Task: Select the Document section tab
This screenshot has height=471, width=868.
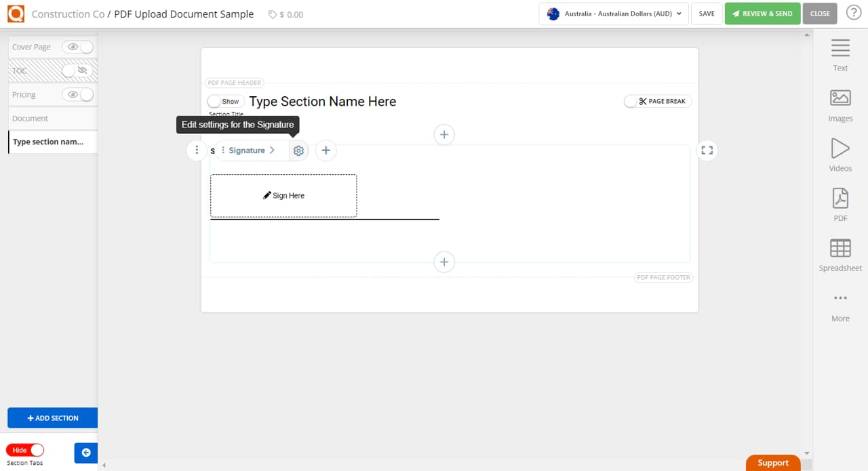Action: click(x=30, y=118)
